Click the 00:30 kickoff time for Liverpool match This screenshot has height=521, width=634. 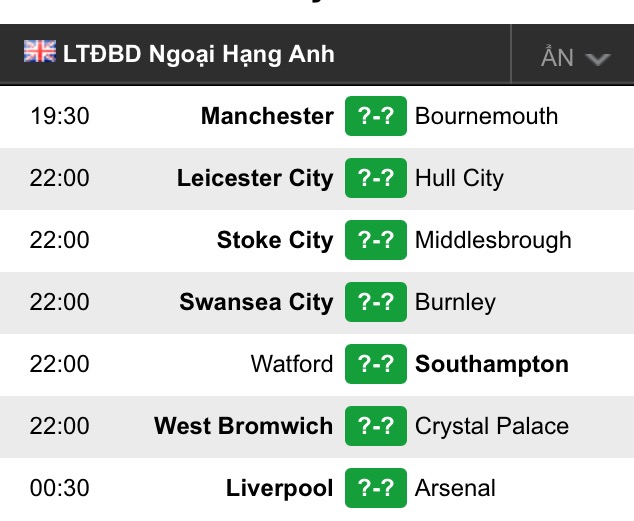click(59, 488)
